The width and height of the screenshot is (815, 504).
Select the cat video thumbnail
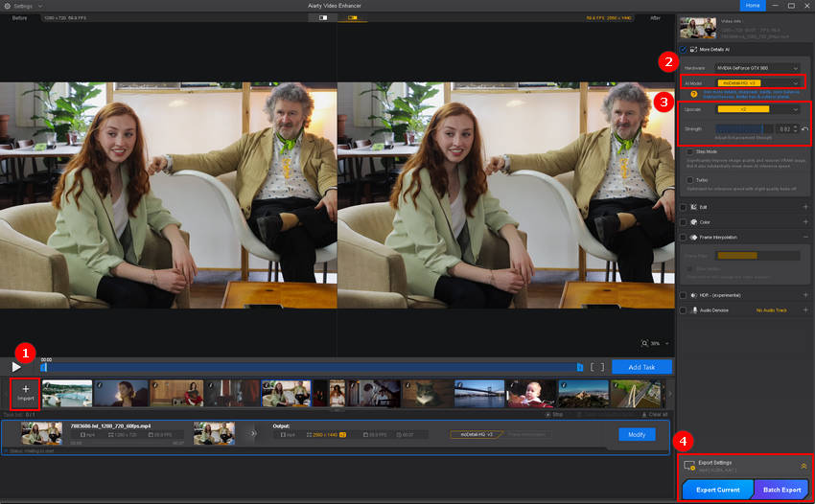tap(428, 393)
